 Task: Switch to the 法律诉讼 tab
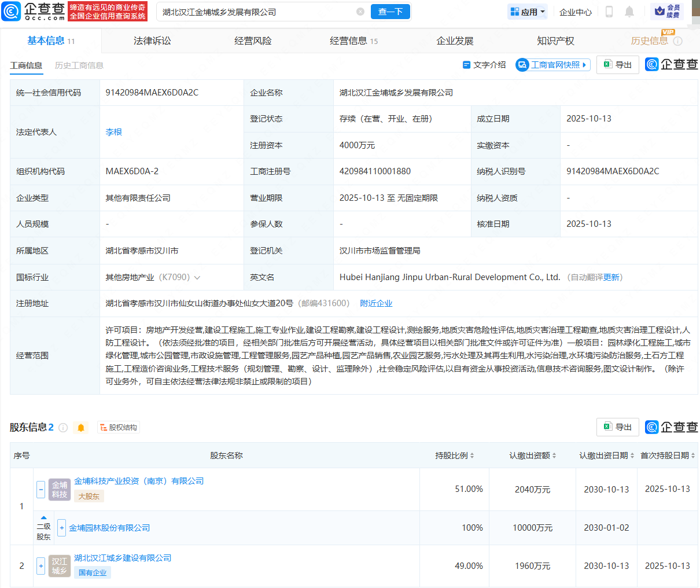152,41
